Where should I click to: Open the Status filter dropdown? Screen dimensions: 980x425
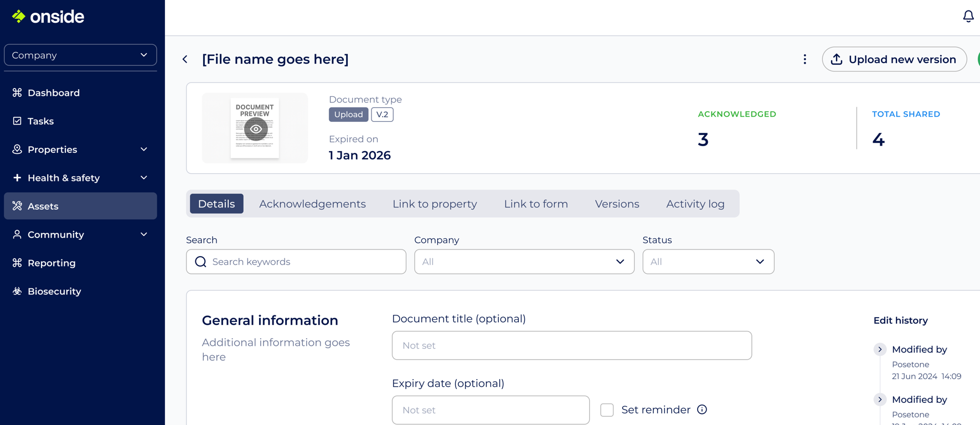click(x=708, y=262)
